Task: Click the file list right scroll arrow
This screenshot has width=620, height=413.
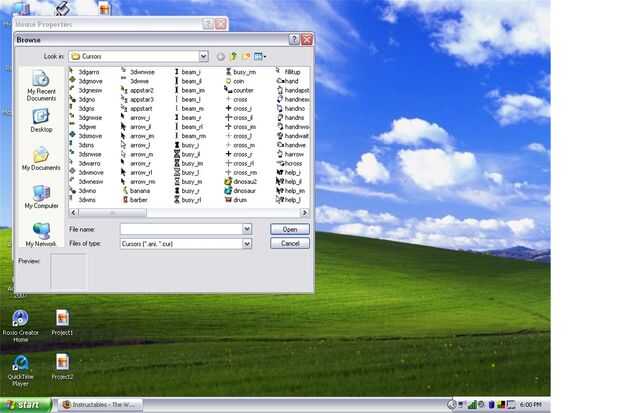Action: (x=304, y=212)
